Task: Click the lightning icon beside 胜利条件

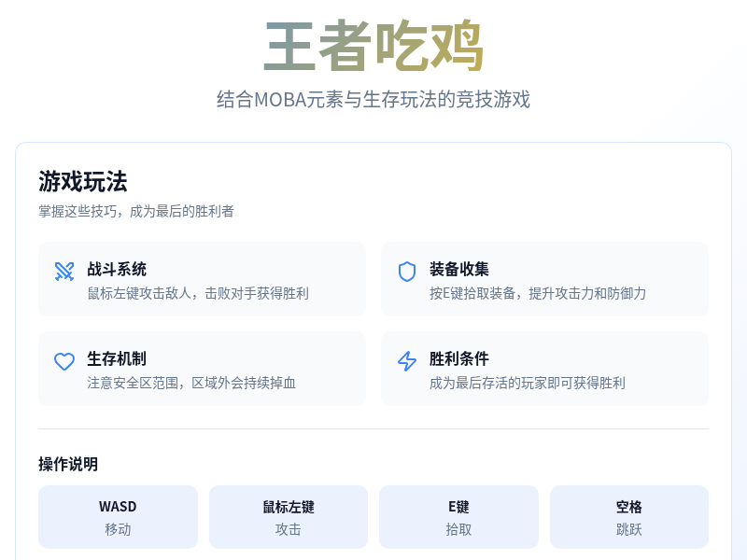Action: coord(406,361)
